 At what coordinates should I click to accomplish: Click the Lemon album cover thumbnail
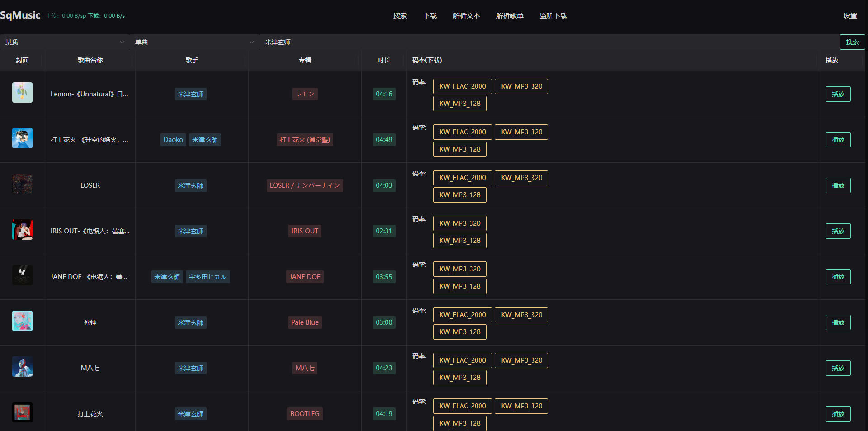tap(22, 93)
